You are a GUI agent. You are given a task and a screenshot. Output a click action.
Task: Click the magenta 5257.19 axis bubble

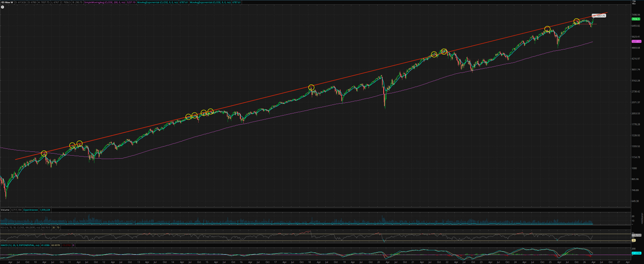click(x=636, y=41)
